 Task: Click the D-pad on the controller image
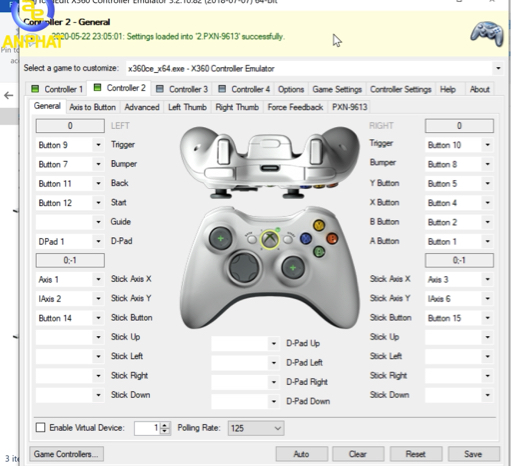[244, 267]
